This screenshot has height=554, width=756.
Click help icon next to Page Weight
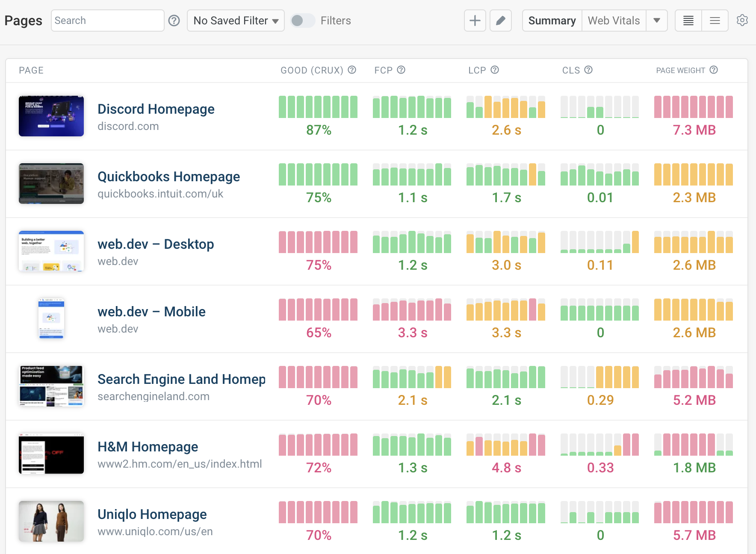(x=714, y=70)
